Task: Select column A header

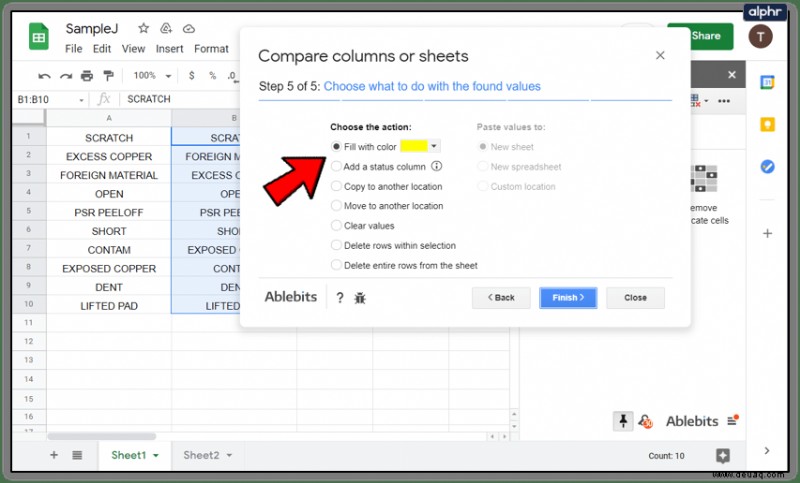Action: coord(109,118)
